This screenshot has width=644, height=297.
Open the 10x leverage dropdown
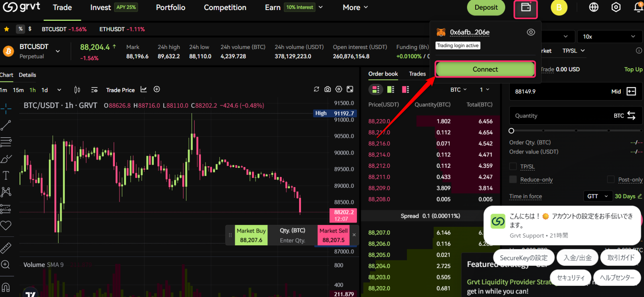click(x=609, y=37)
